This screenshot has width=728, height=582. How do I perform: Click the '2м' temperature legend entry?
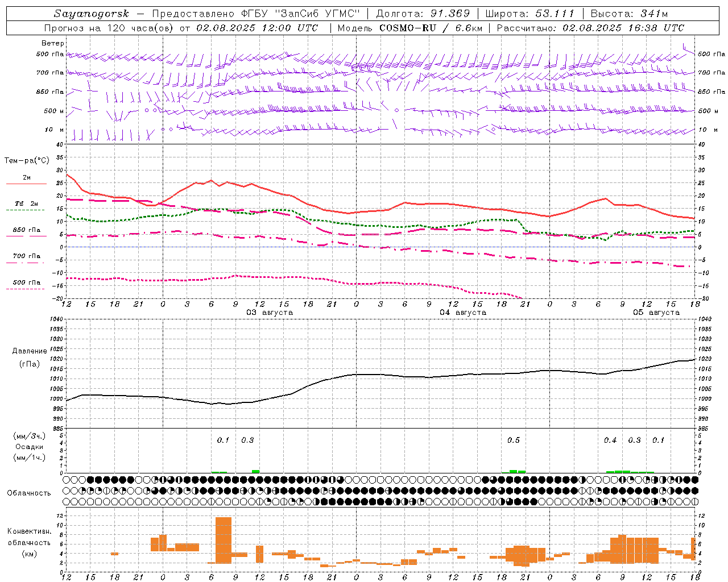pos(27,178)
